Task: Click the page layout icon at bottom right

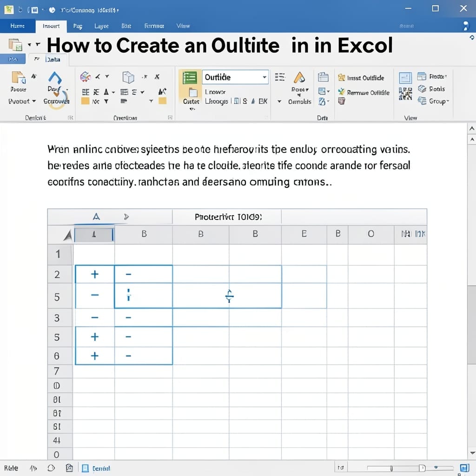Action: (464, 468)
